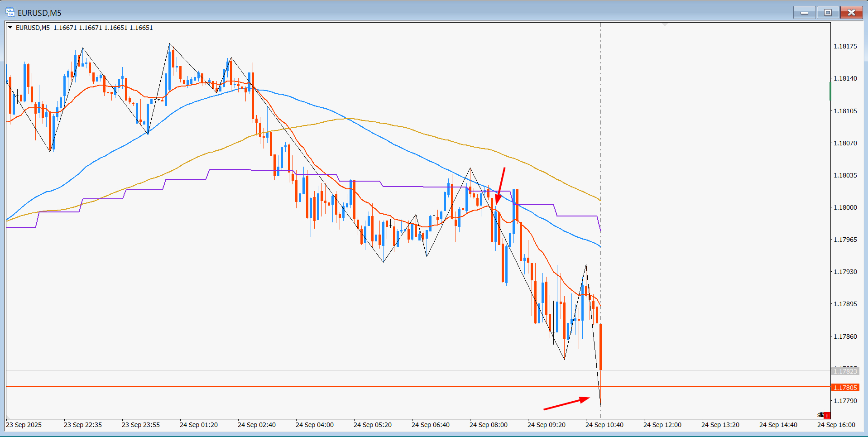Screen dimensions: 868x437
Task: Click the 24 Sep 08:00 time label
Action: pyautogui.click(x=489, y=425)
